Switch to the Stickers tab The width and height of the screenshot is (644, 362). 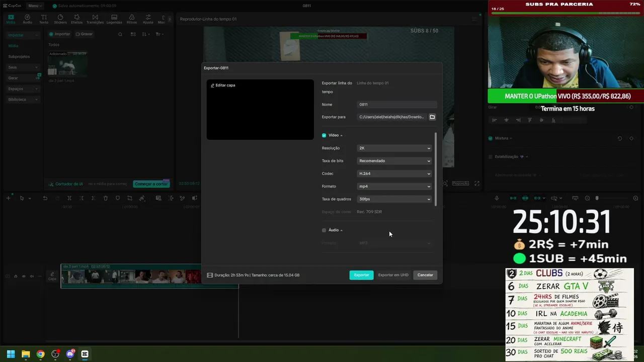coord(60,19)
